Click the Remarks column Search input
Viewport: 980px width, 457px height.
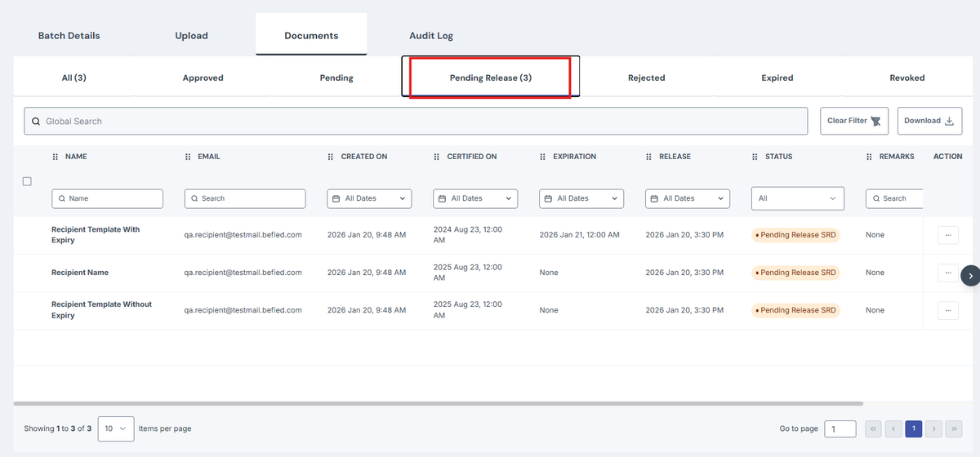click(894, 198)
